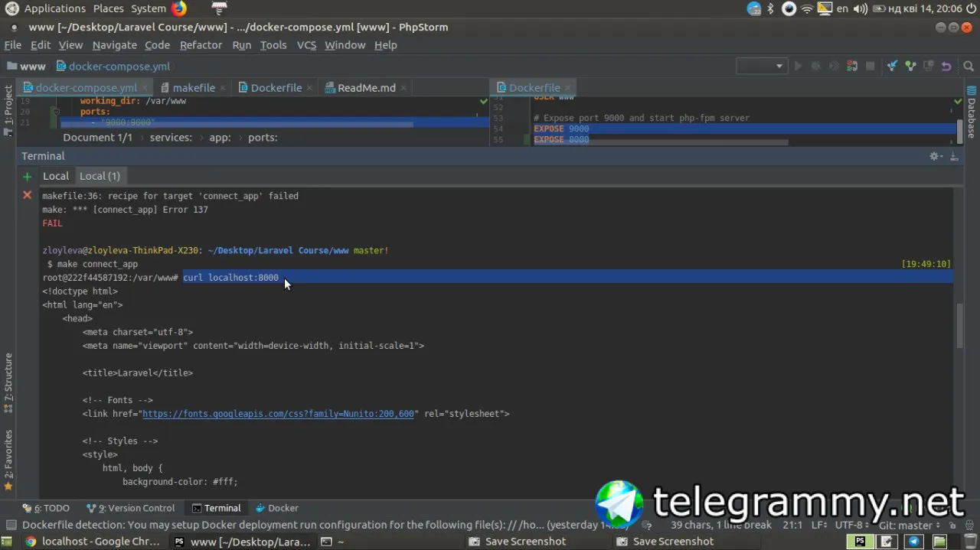Select the Local (1) terminal tab

coord(100,176)
